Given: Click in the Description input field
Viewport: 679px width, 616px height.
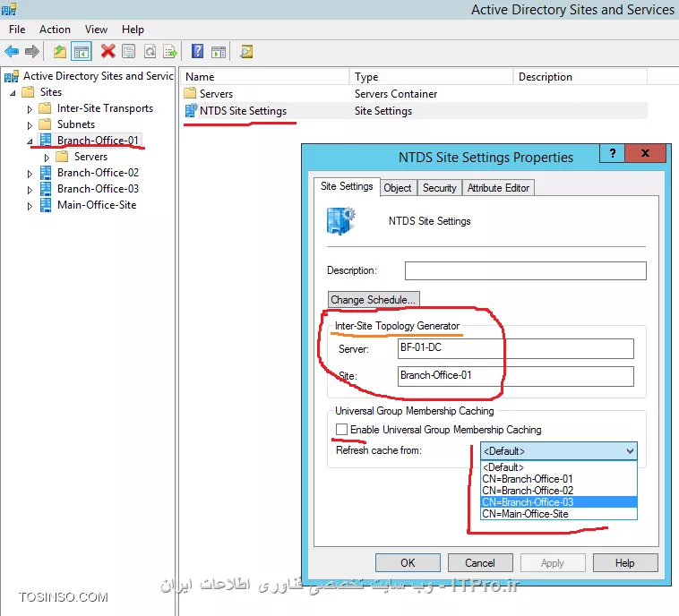Looking at the screenshot, I should [525, 270].
